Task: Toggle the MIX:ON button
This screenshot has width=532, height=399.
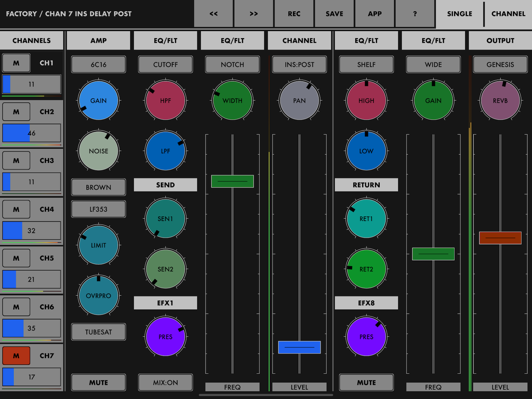Action: (166, 383)
